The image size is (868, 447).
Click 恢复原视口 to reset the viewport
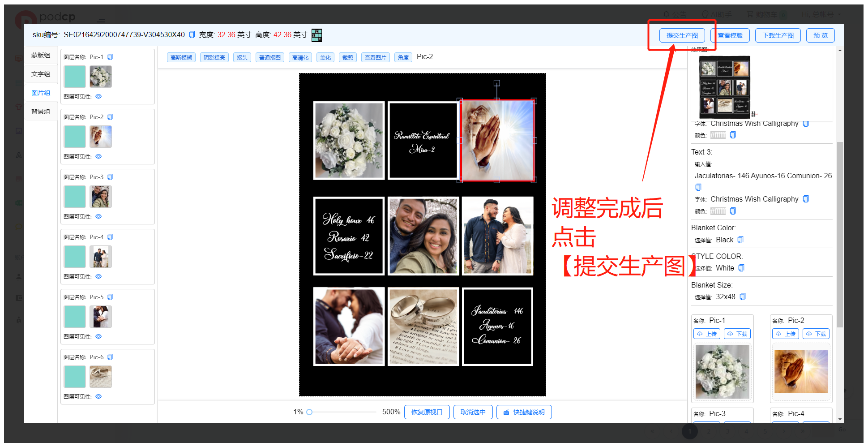pos(427,412)
